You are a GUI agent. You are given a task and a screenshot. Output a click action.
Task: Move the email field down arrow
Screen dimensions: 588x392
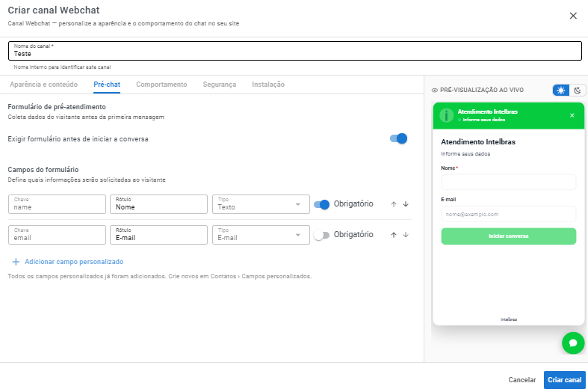(x=406, y=235)
